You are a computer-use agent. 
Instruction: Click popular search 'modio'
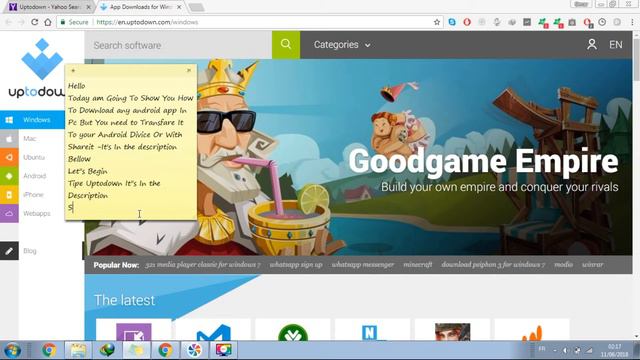point(563,264)
